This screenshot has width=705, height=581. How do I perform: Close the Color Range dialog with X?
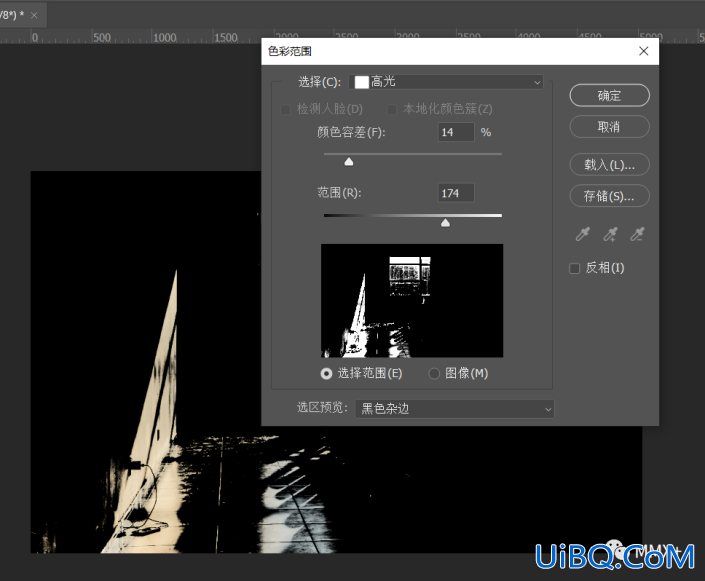click(x=643, y=51)
